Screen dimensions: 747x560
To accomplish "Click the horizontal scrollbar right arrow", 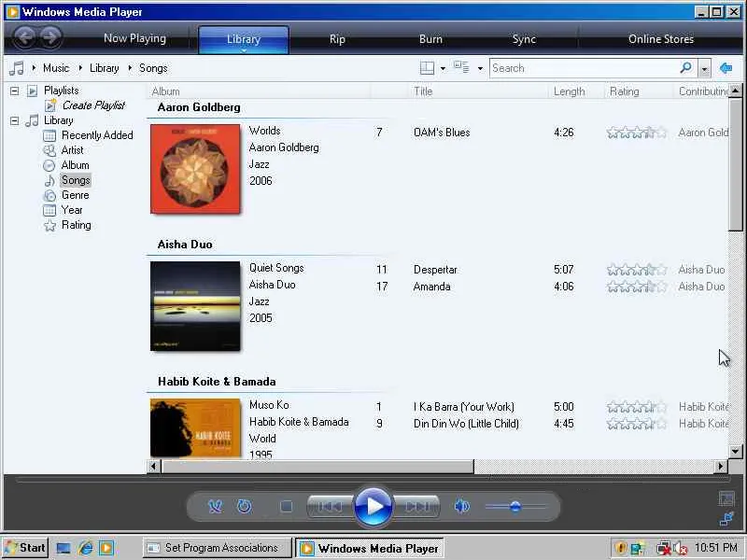I will [721, 466].
